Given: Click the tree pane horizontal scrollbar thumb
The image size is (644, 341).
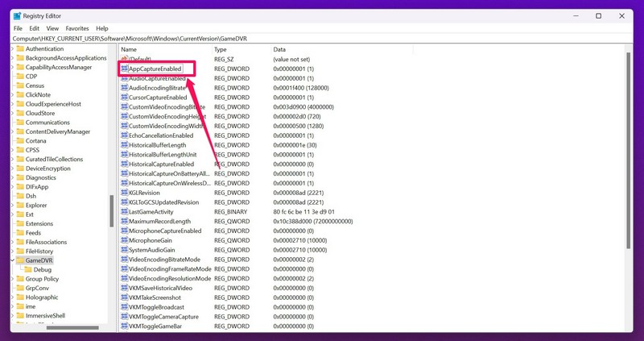Looking at the screenshot, I should pos(72,328).
